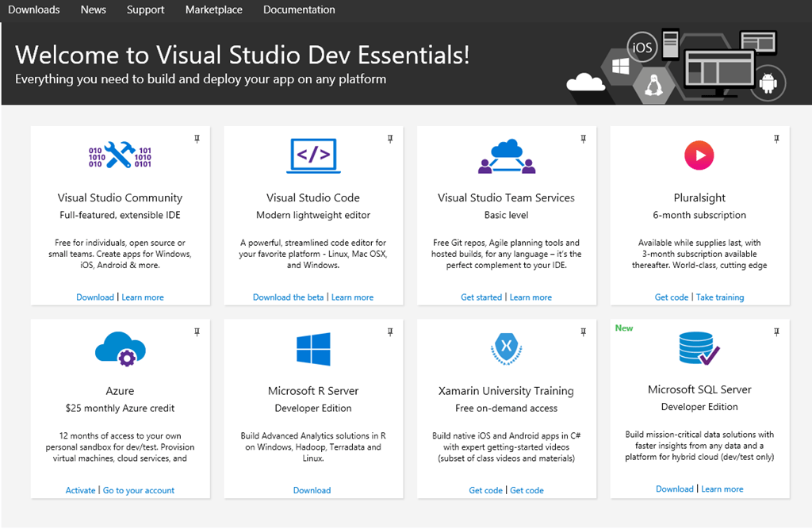
Task: Click the Microsoft R Server Windows logo
Action: click(x=313, y=349)
